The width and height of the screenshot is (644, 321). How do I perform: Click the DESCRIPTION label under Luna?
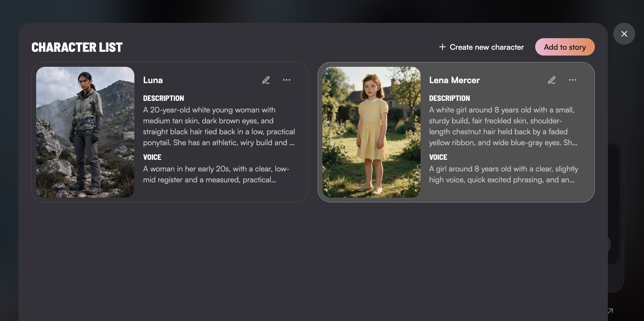coord(163,98)
